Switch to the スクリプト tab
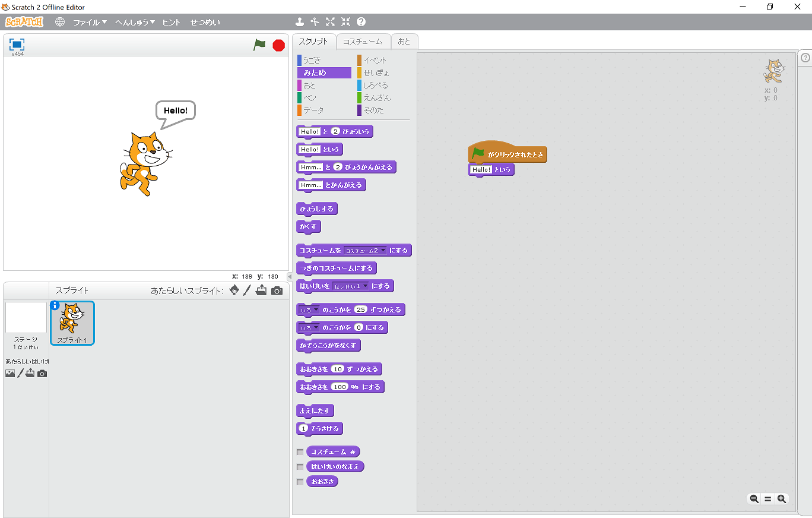This screenshot has height=518, width=812. (313, 42)
